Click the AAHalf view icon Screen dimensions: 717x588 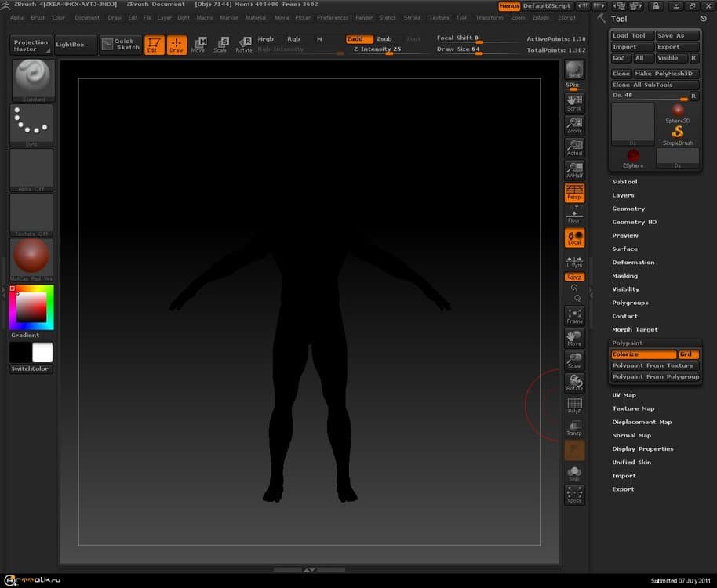[x=574, y=169]
